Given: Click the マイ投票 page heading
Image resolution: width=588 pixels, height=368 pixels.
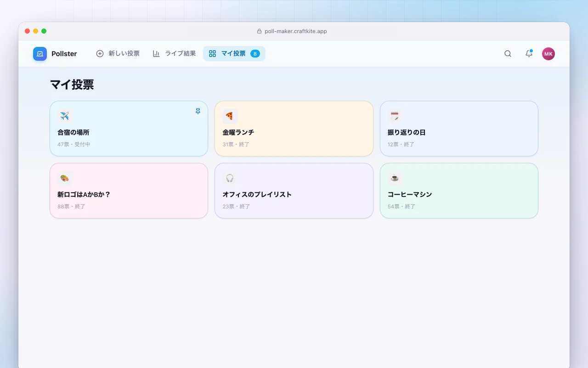Looking at the screenshot, I should (x=72, y=85).
